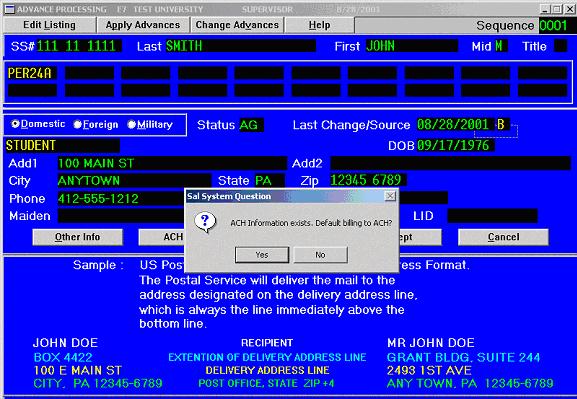Click the empty Add2 field
577x399 pixels.
tap(450, 163)
